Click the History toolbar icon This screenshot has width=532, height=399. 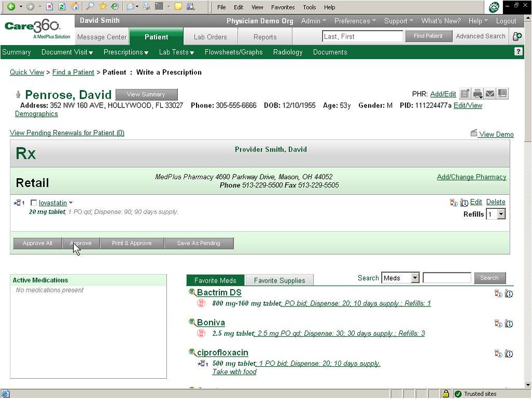(115, 6)
